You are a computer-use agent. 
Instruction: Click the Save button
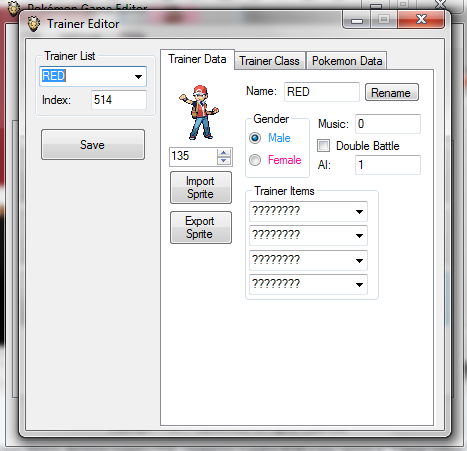pyautogui.click(x=93, y=145)
